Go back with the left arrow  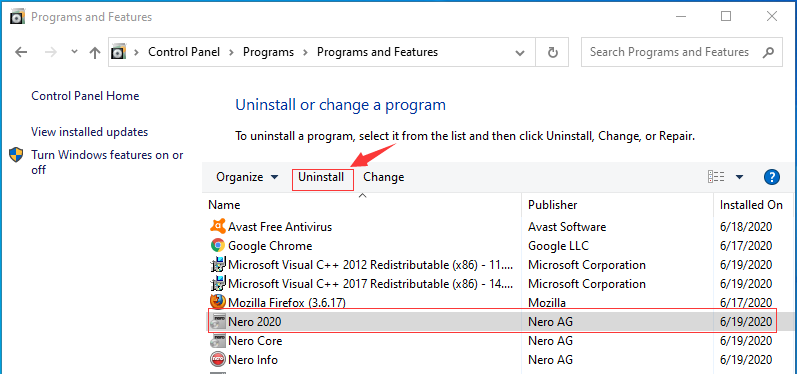21,52
